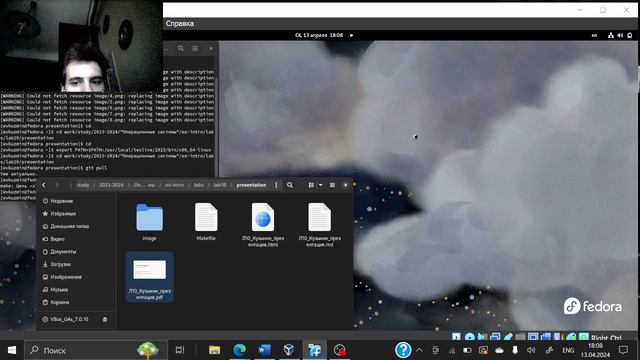Open Windows Task View

180,350
